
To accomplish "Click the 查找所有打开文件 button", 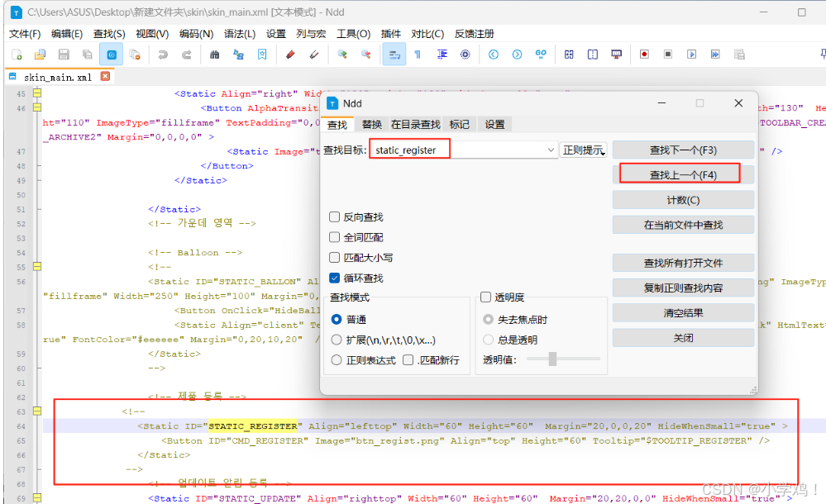I will (683, 263).
